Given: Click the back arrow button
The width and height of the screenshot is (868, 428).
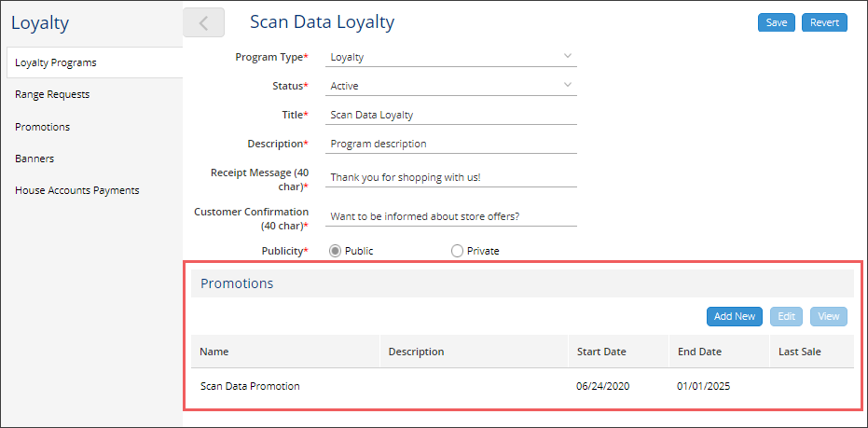Looking at the screenshot, I should tap(203, 22).
